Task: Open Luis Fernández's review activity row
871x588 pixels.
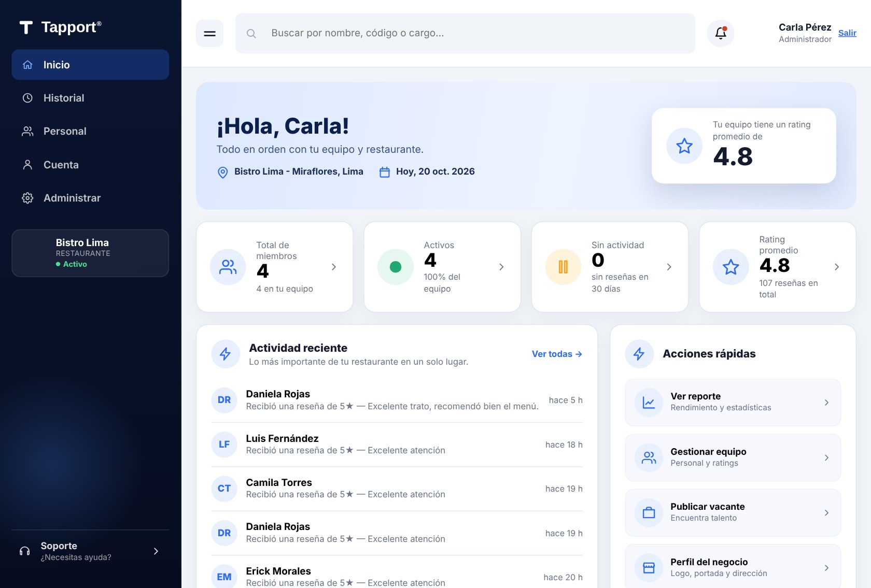Action: pos(397,444)
